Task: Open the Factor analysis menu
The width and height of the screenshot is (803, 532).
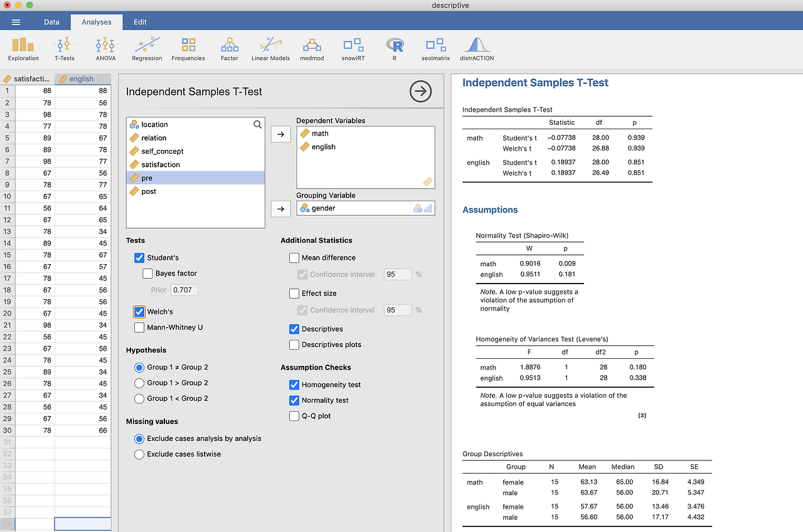Action: click(x=230, y=49)
